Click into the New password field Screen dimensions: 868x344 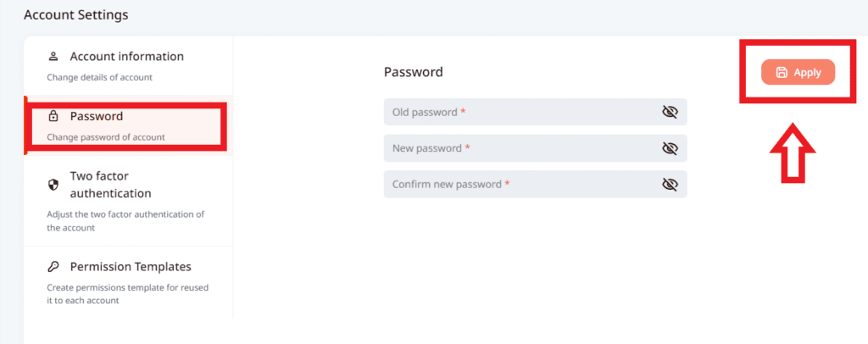point(517,148)
